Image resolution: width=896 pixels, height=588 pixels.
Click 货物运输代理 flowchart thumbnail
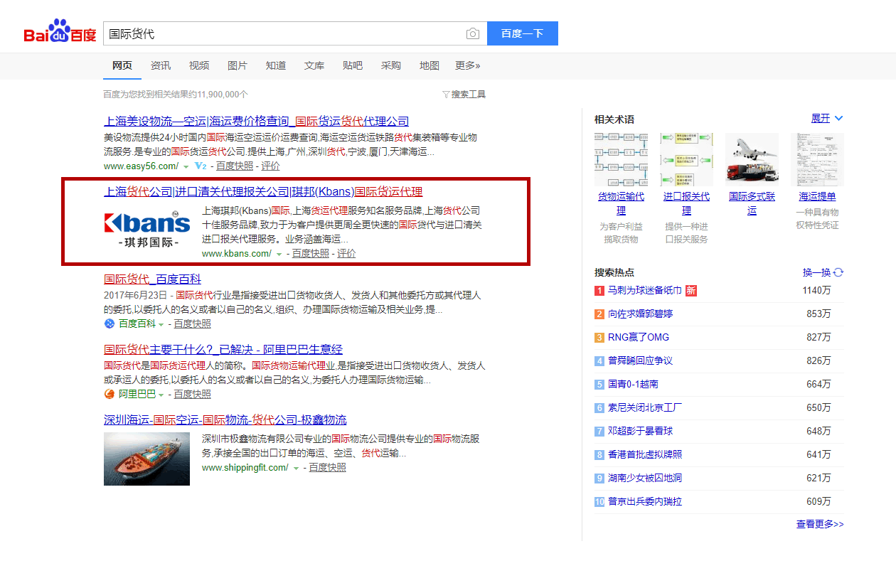621,159
